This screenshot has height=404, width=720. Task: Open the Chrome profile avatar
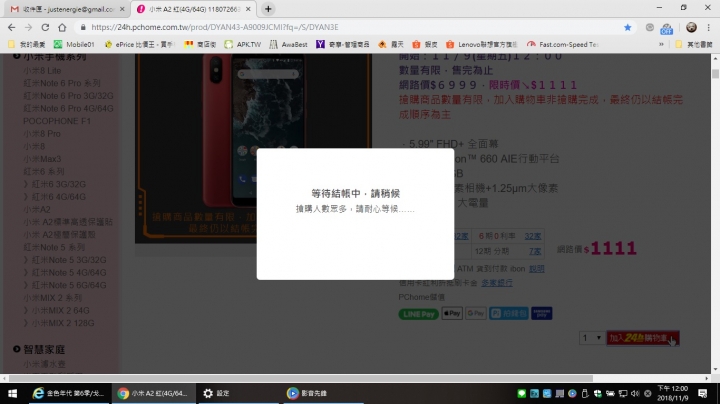click(691, 28)
